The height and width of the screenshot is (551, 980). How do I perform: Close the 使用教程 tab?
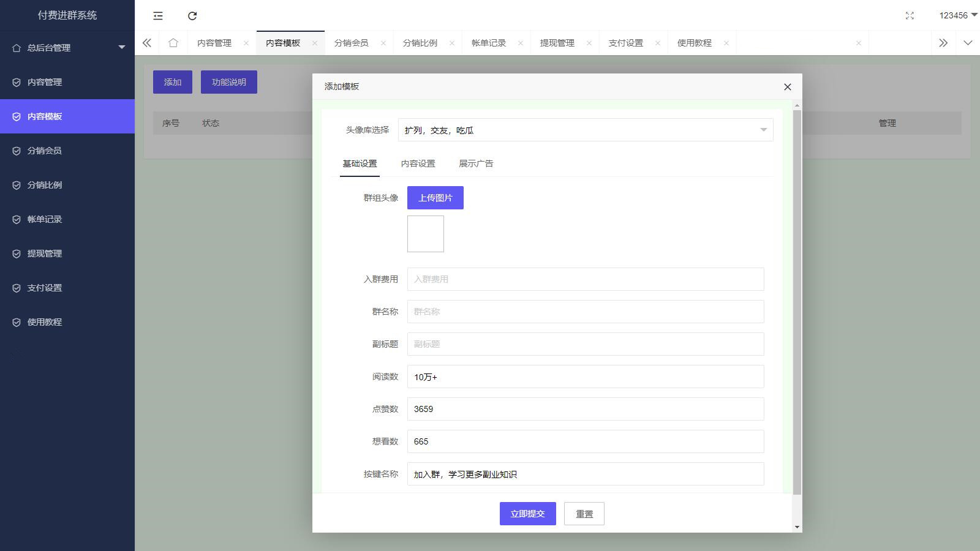[726, 43]
